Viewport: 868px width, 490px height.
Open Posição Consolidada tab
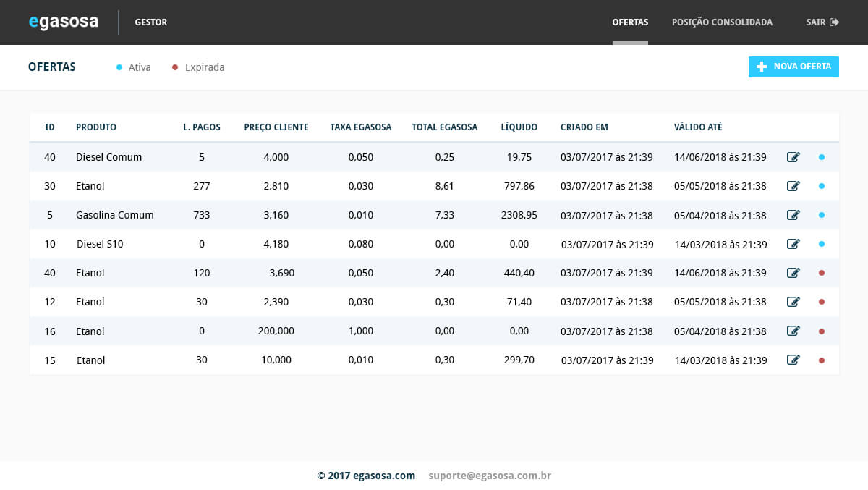point(722,22)
